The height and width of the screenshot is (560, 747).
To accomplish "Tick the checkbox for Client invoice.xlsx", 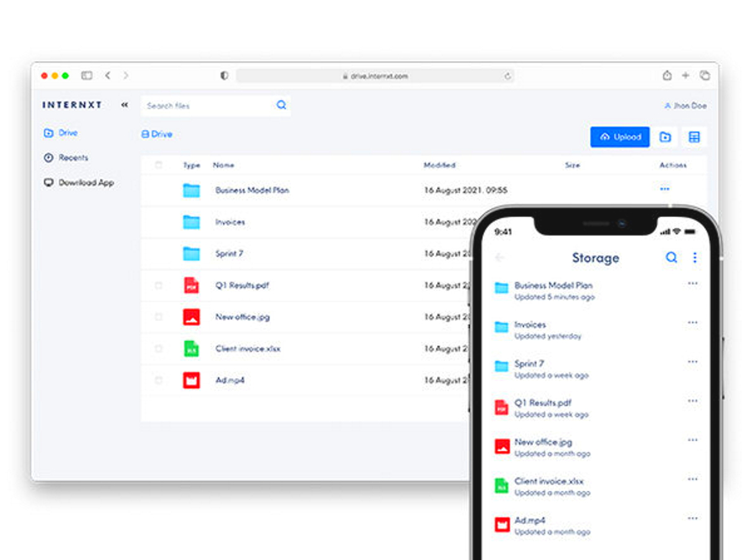I will [x=158, y=348].
